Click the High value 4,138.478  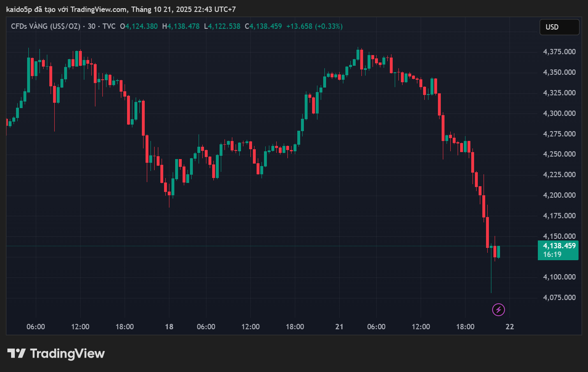click(x=183, y=26)
